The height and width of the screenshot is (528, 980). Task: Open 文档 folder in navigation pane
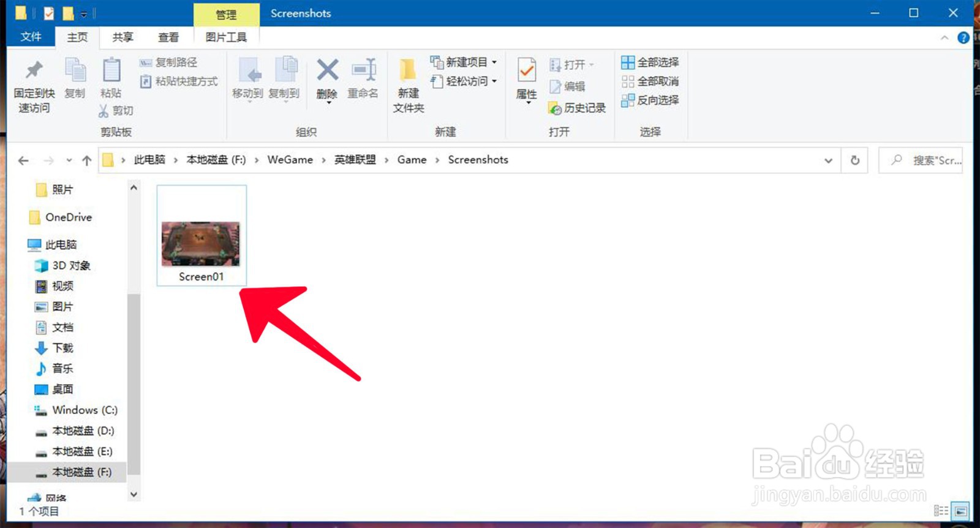(54, 328)
